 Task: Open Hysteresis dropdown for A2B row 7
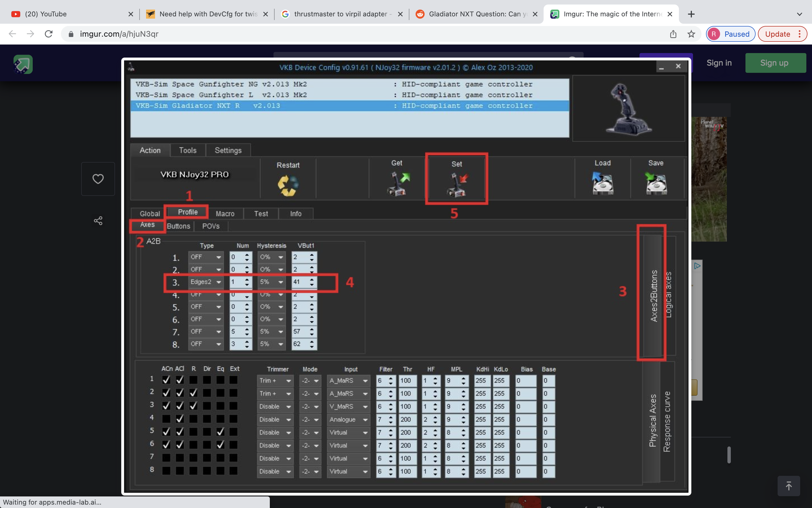tap(272, 332)
